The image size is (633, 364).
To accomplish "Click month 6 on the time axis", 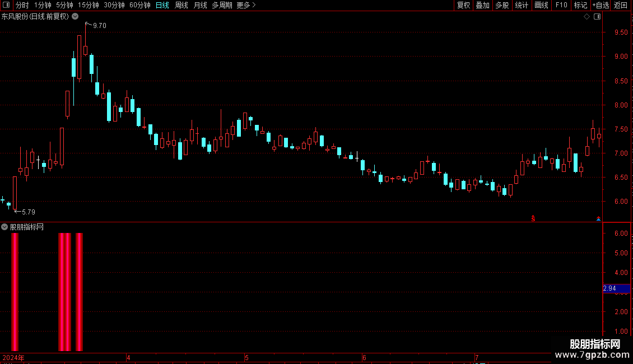I will 364,357.
